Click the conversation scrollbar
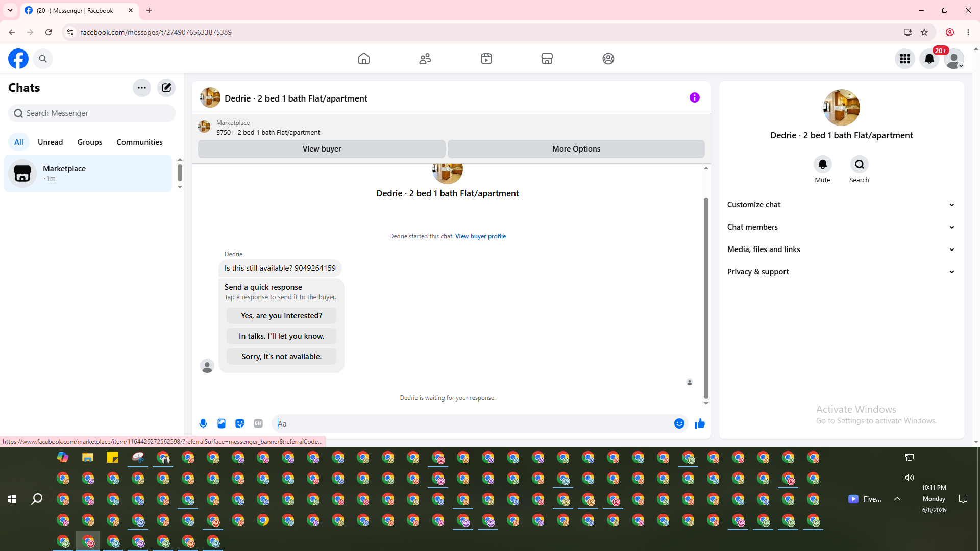 pyautogui.click(x=706, y=298)
